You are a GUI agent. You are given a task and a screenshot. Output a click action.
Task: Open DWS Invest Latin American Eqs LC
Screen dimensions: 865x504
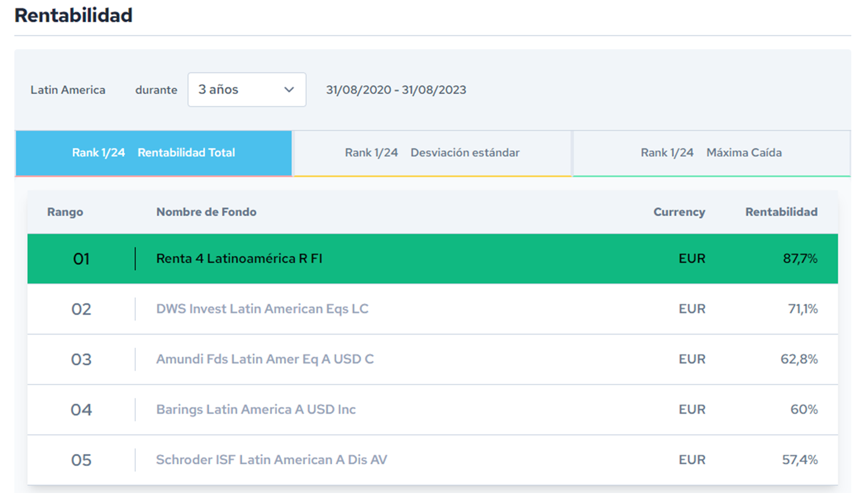tap(262, 309)
